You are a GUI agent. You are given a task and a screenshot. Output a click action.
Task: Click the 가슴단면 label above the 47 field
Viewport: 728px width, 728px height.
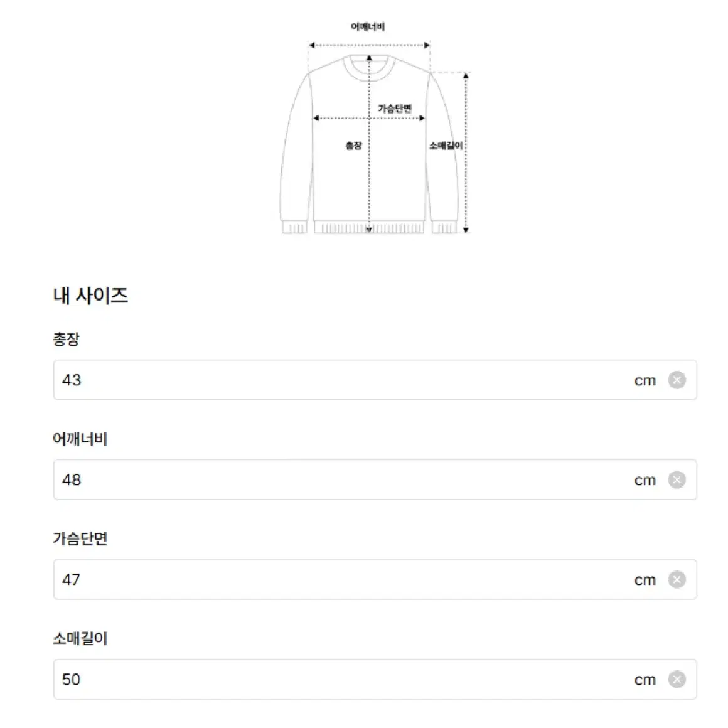(x=80, y=538)
